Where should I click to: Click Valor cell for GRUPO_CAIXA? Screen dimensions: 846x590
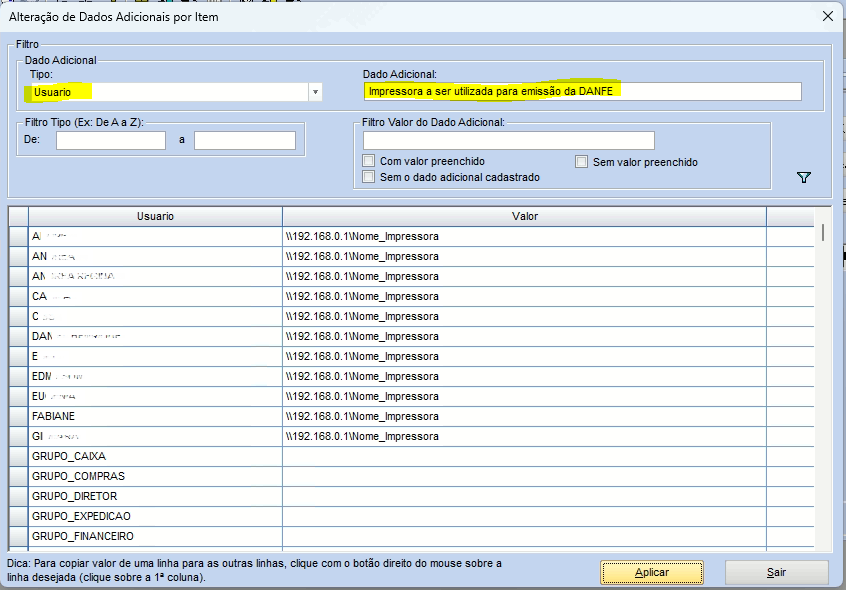(524, 456)
